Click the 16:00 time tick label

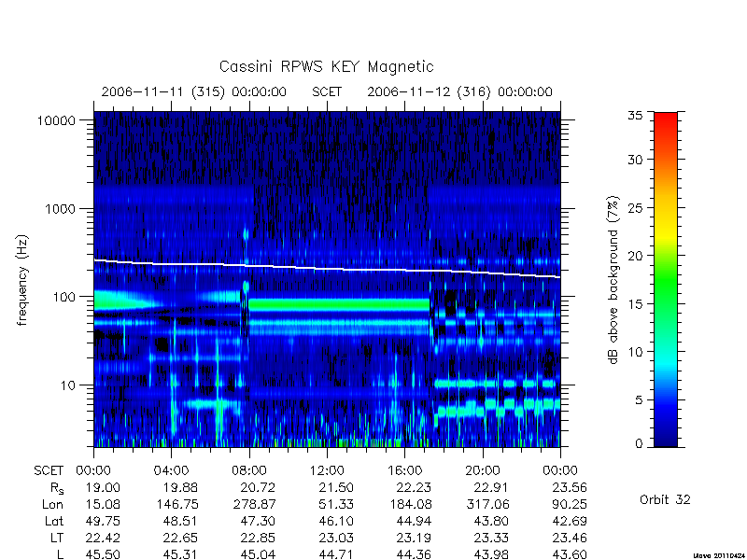coord(404,471)
